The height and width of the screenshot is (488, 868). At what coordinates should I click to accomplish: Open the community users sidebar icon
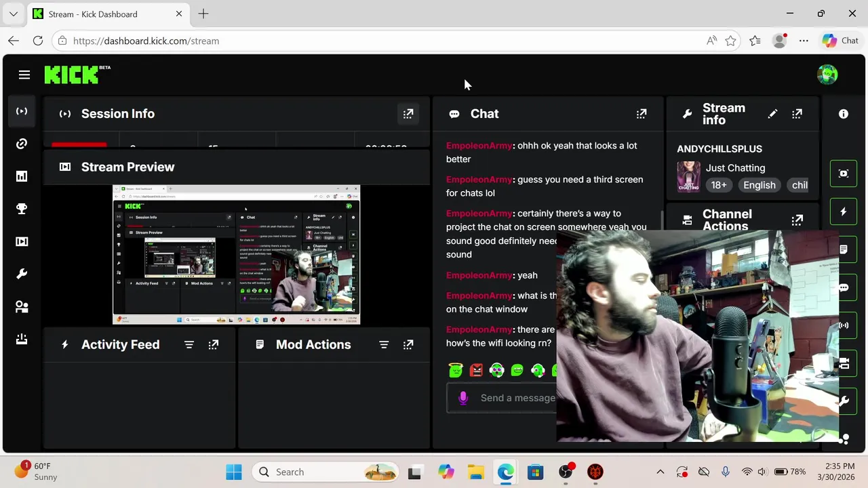[x=22, y=306]
